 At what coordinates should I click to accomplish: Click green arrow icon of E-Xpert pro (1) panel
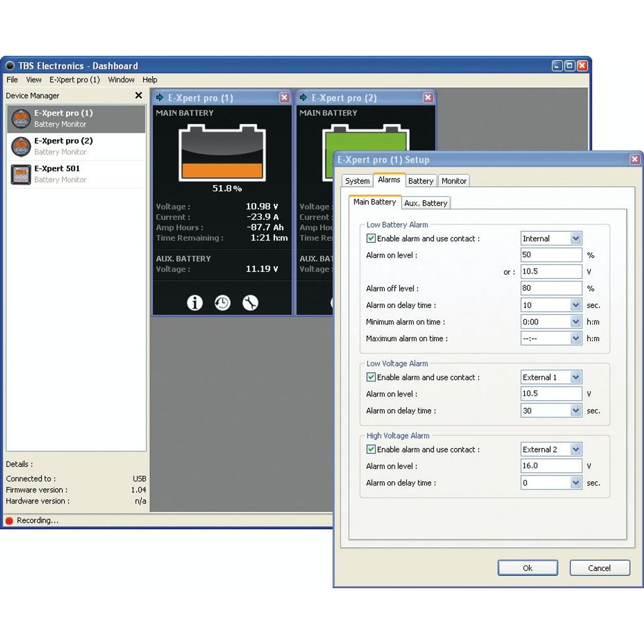(x=160, y=97)
